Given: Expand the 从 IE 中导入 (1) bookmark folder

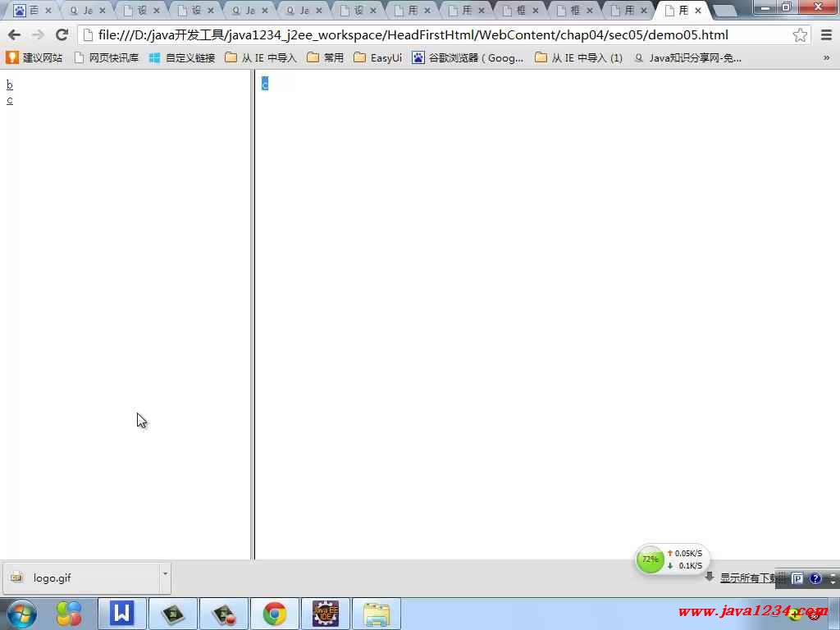Looking at the screenshot, I should 579,58.
